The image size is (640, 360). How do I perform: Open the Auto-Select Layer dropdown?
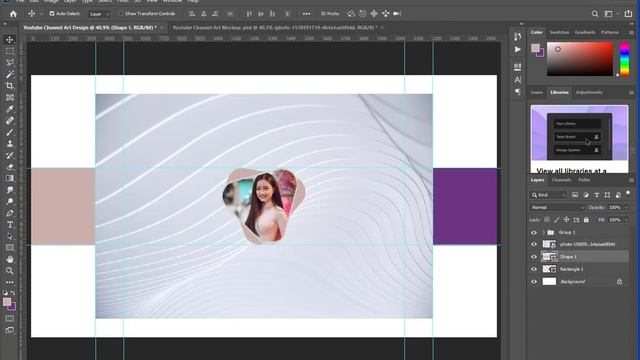pos(100,14)
